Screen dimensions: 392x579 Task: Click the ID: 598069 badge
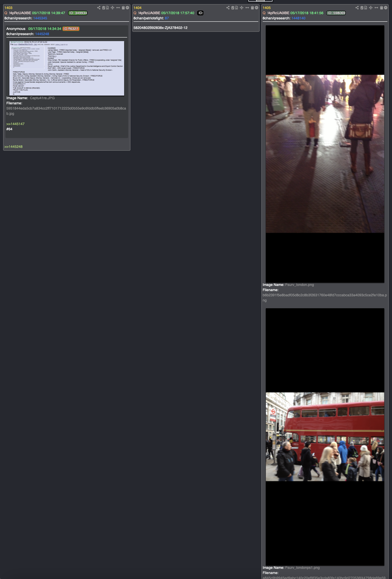[336, 13]
